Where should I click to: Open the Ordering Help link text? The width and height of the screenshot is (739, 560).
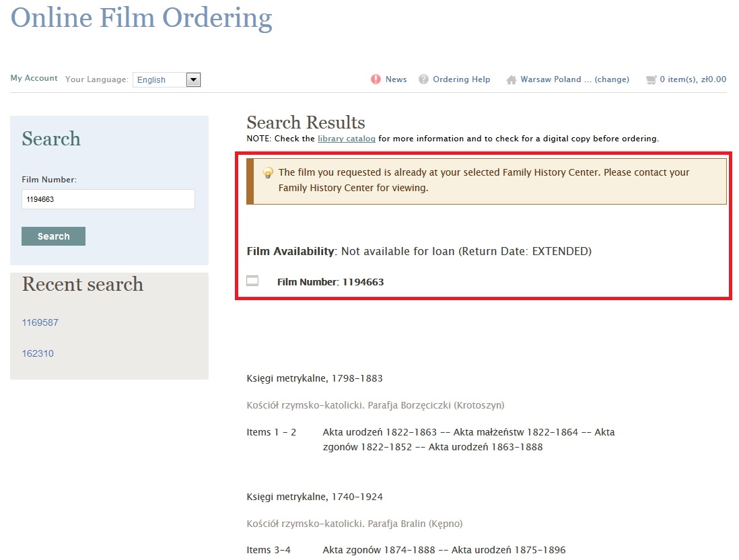pyautogui.click(x=461, y=79)
